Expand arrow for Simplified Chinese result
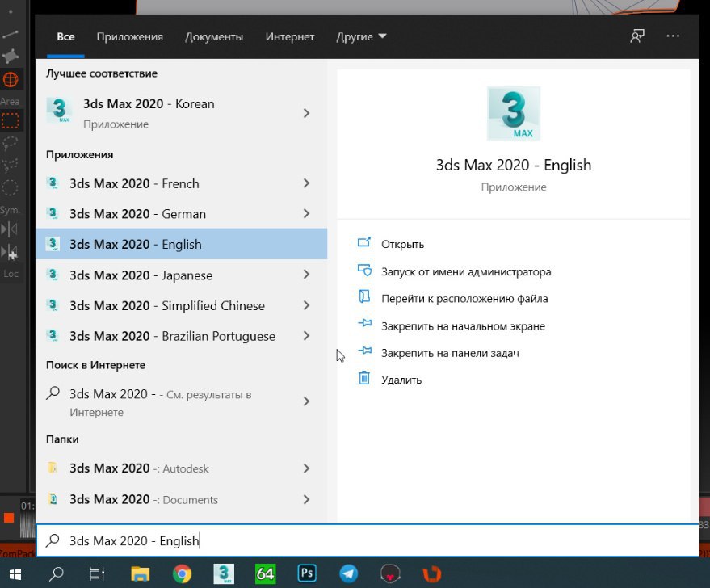 coord(307,305)
